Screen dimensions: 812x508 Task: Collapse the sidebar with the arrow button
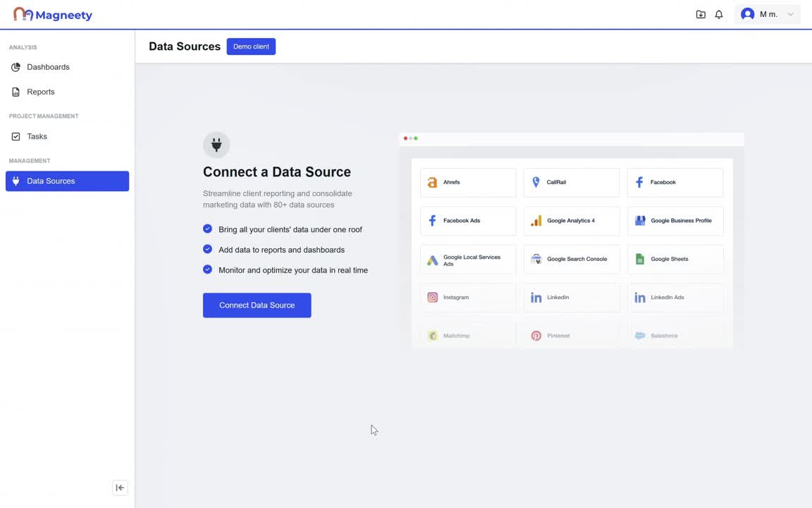pyautogui.click(x=120, y=488)
